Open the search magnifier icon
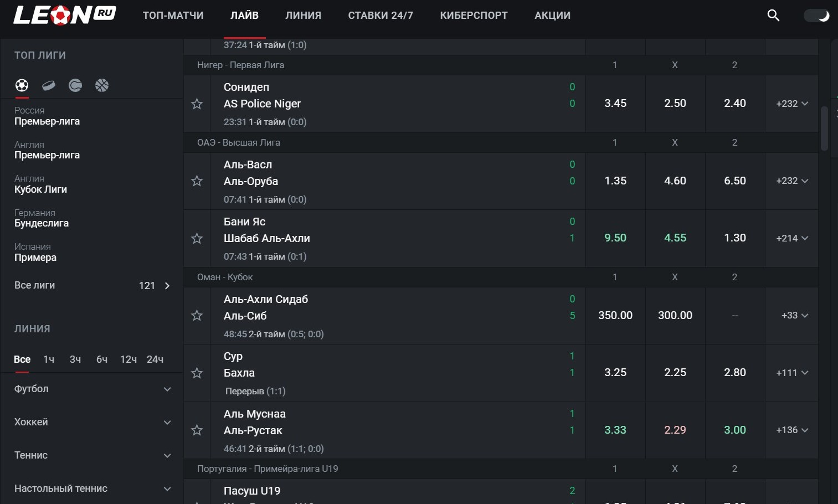838x504 pixels. pos(773,16)
